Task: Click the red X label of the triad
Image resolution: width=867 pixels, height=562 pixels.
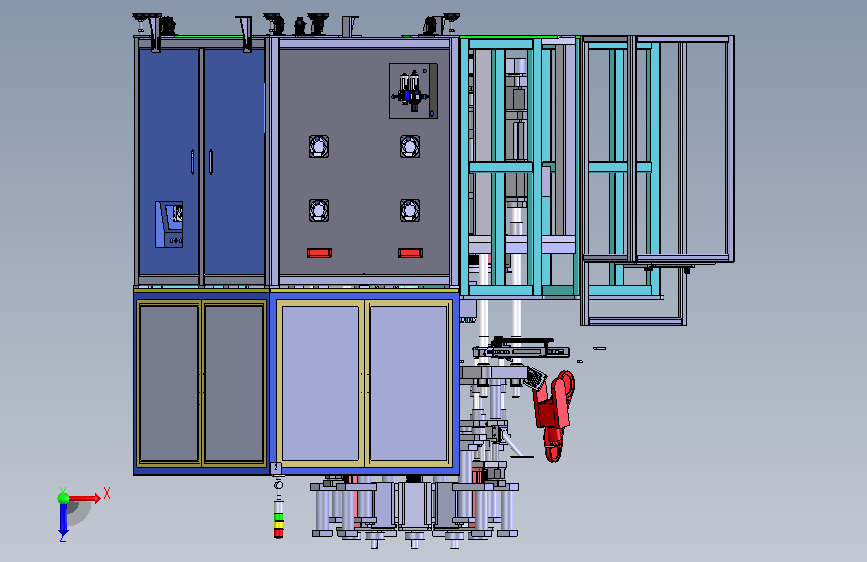Action: [x=107, y=493]
